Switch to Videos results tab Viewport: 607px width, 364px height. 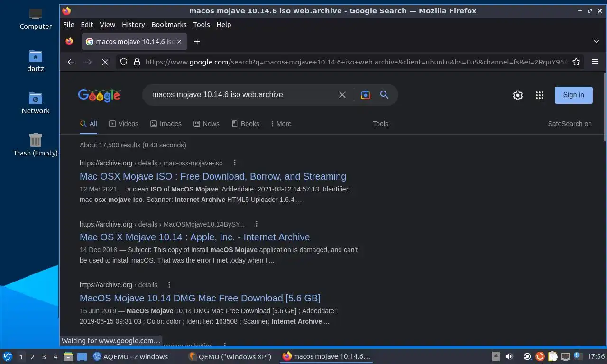124,124
